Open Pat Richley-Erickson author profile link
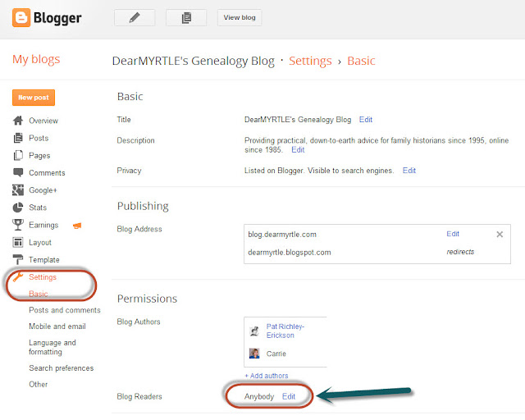525x420 pixels. coord(285,331)
